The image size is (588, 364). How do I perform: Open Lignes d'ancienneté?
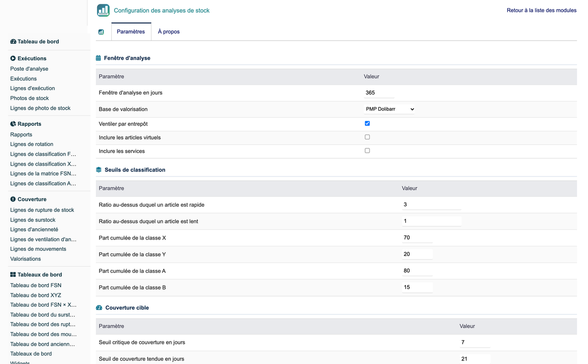click(34, 230)
